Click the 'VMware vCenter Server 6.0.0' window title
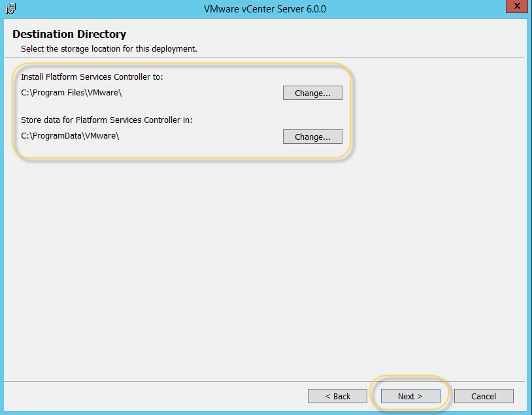 point(265,9)
